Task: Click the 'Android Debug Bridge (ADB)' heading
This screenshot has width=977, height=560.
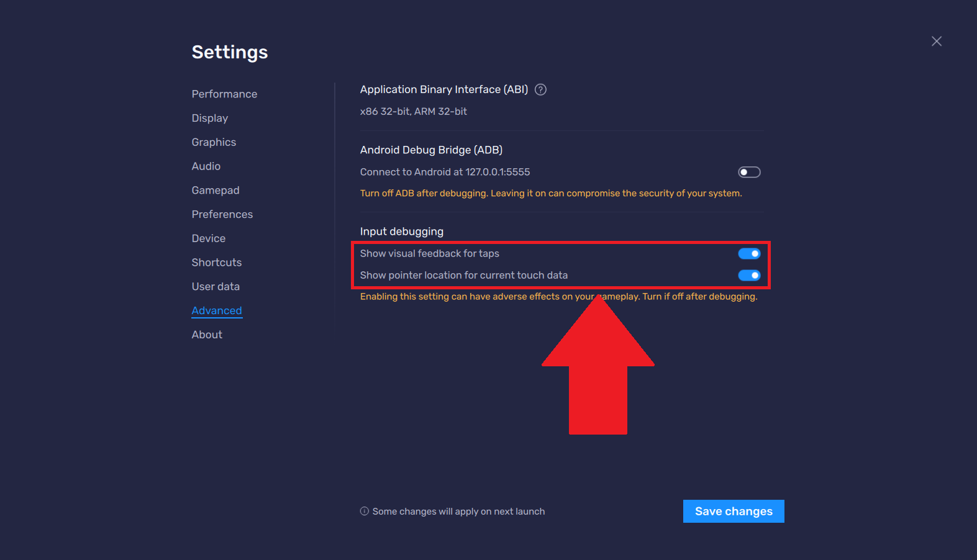Action: click(x=431, y=150)
